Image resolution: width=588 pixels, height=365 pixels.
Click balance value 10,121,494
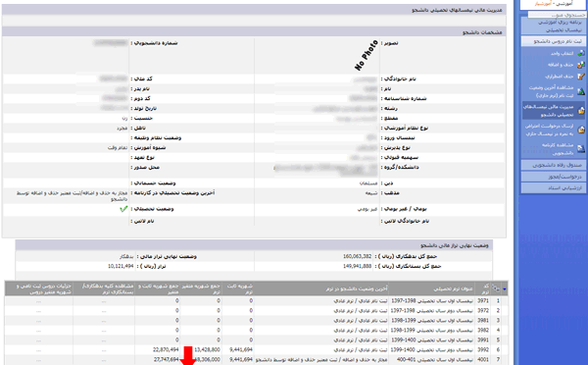pos(121,266)
